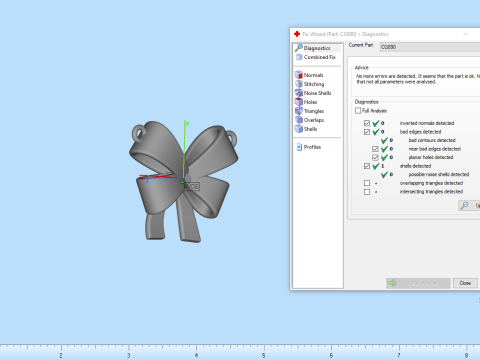The width and height of the screenshot is (480, 360).
Task: Click the Current Part field CG890
Action: click(430, 47)
